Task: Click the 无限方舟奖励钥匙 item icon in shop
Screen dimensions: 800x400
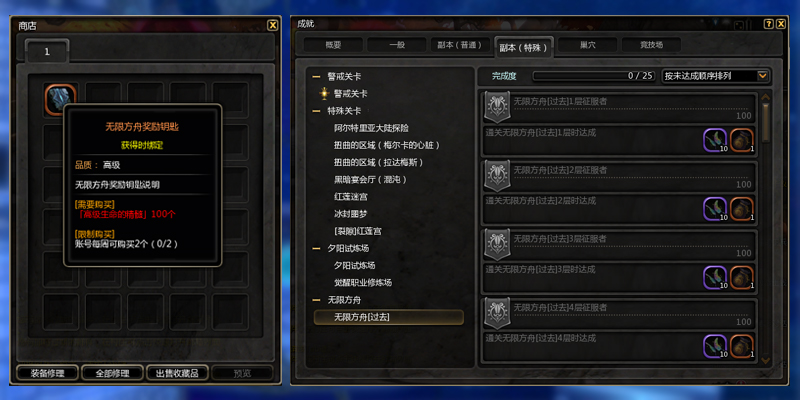Action: pos(60,97)
